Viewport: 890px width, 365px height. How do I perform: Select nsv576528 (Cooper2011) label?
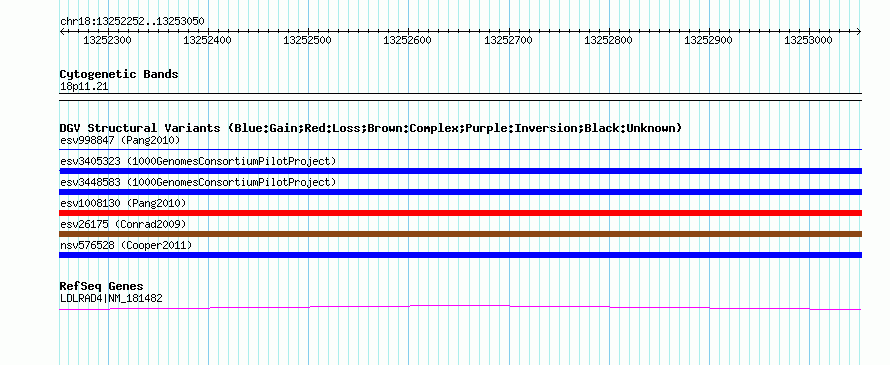click(x=126, y=245)
